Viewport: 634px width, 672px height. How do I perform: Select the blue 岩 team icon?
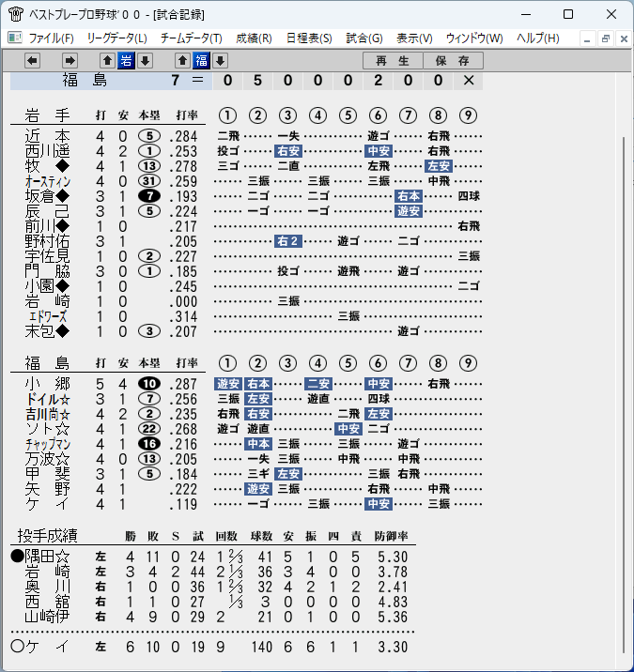126,61
